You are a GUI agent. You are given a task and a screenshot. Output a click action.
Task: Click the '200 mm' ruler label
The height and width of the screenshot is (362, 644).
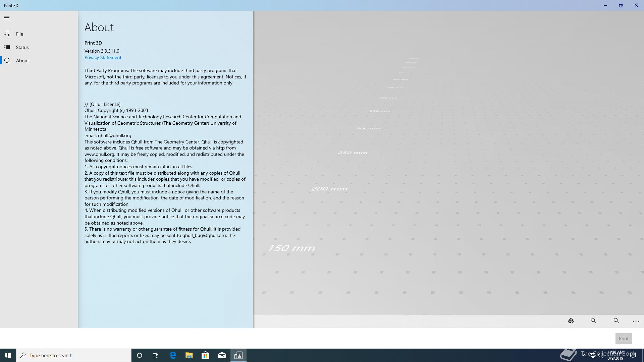point(329,189)
